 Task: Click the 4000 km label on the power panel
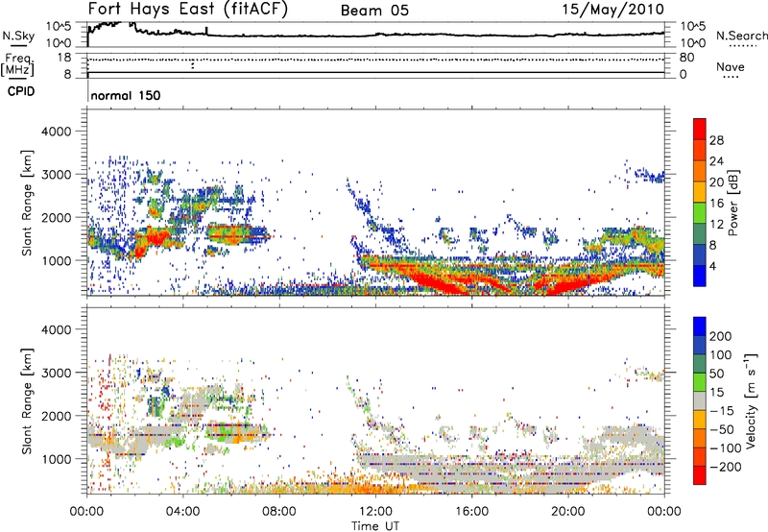tap(56, 132)
